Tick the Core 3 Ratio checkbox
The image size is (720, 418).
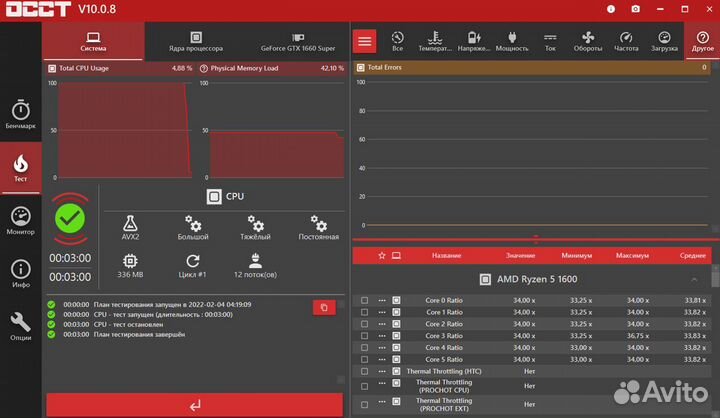pyautogui.click(x=364, y=336)
